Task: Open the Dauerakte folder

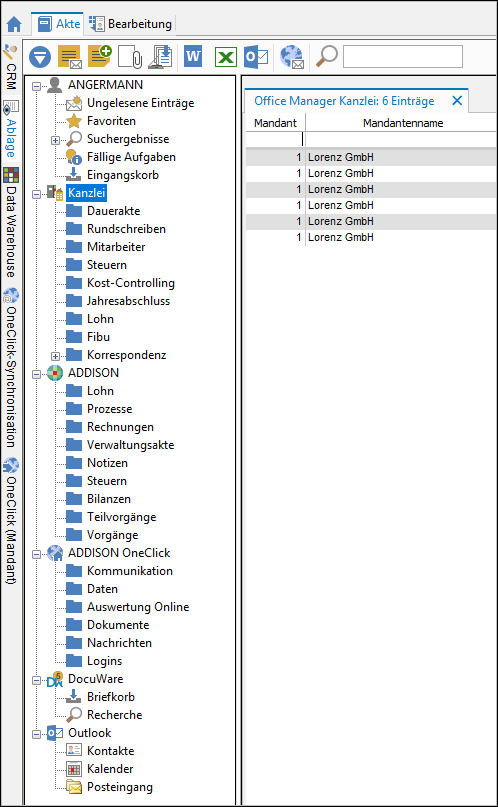Action: (x=114, y=211)
